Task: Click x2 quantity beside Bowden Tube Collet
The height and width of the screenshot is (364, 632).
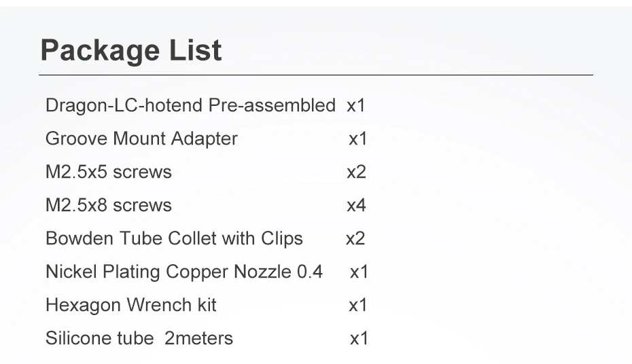Action: click(355, 239)
